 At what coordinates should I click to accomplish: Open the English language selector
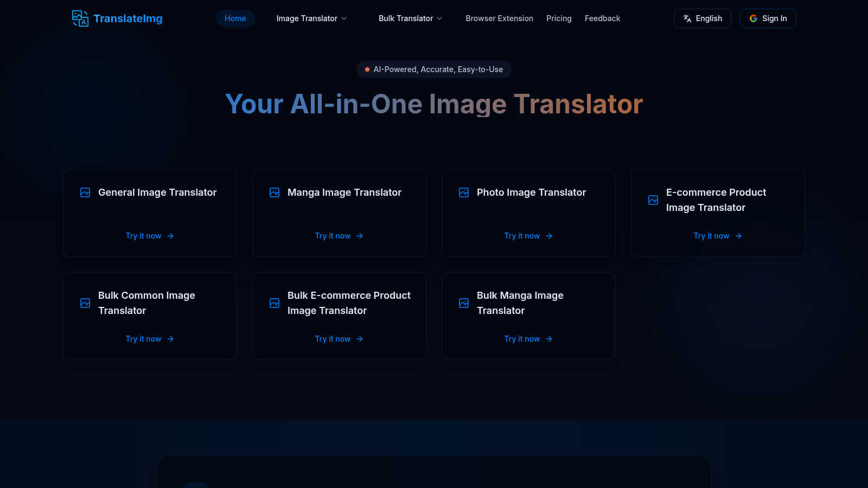coord(703,18)
